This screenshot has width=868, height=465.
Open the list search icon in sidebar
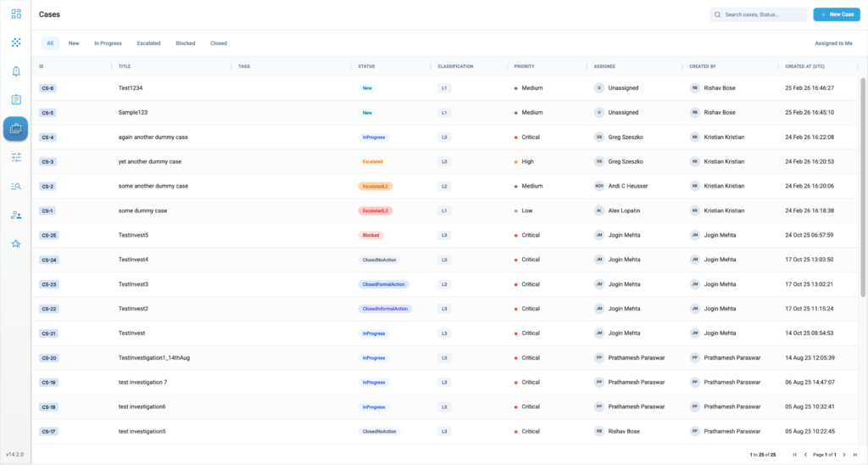(x=16, y=186)
